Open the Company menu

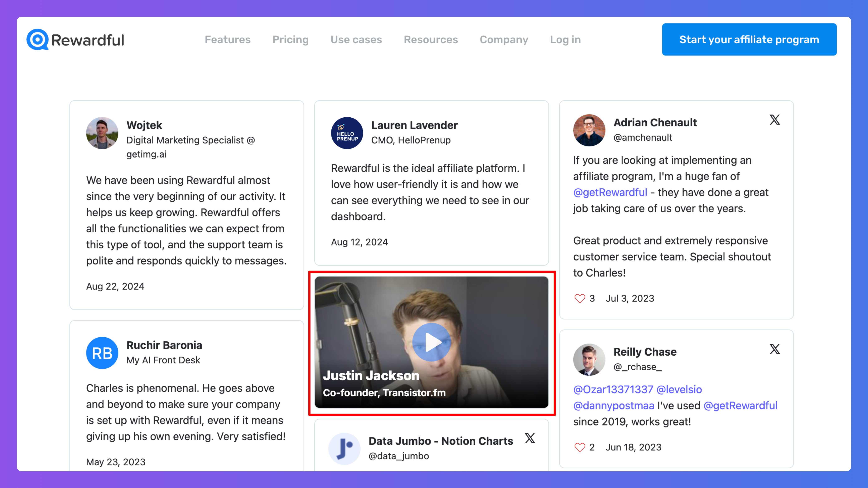(x=504, y=40)
